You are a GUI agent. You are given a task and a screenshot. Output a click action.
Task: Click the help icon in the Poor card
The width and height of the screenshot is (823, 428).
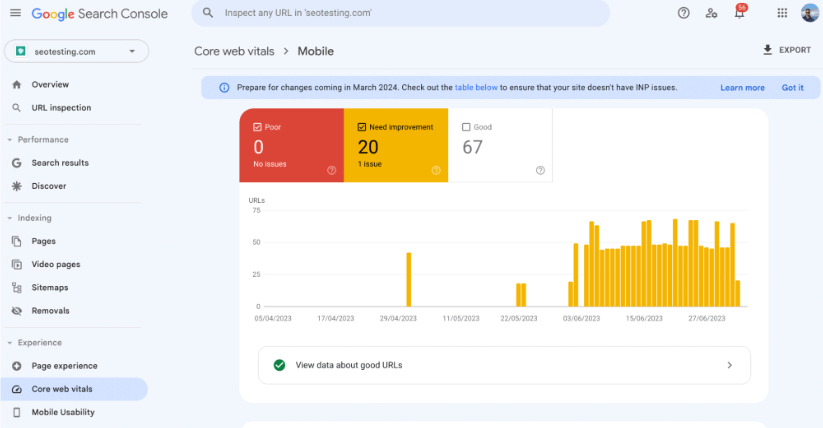(331, 170)
